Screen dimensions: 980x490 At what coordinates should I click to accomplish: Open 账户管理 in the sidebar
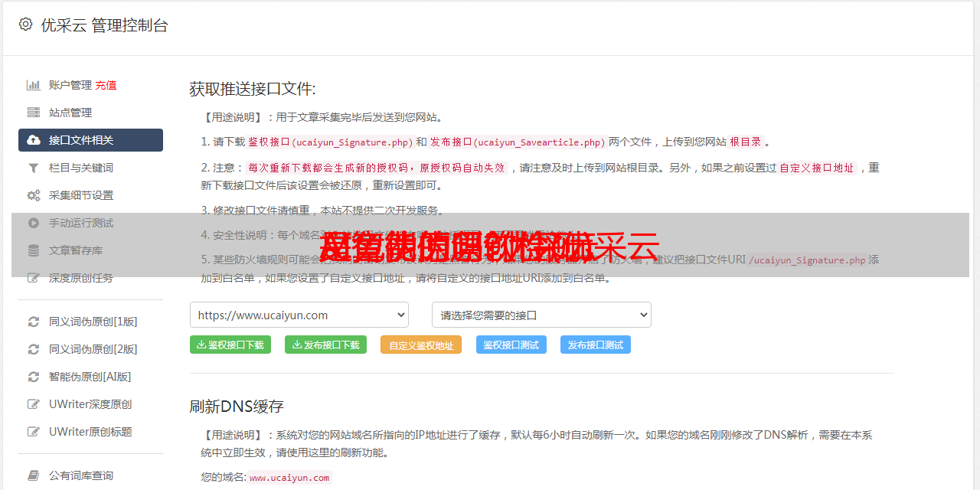[x=70, y=85]
